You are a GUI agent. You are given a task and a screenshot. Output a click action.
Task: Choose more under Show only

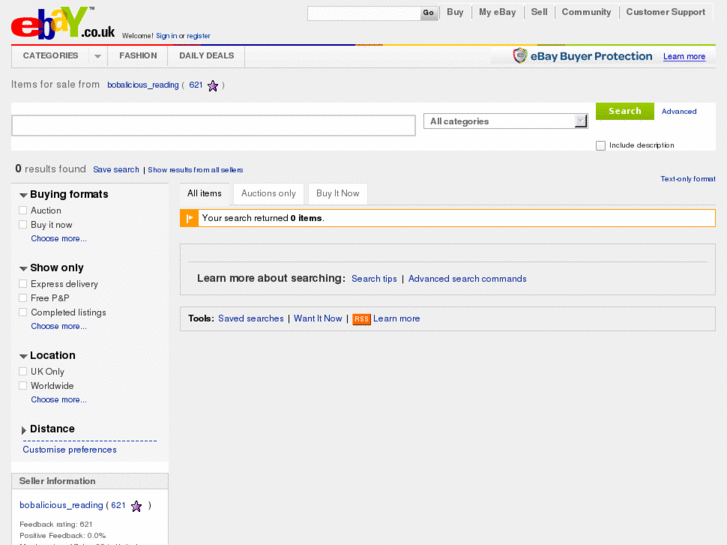(x=58, y=326)
